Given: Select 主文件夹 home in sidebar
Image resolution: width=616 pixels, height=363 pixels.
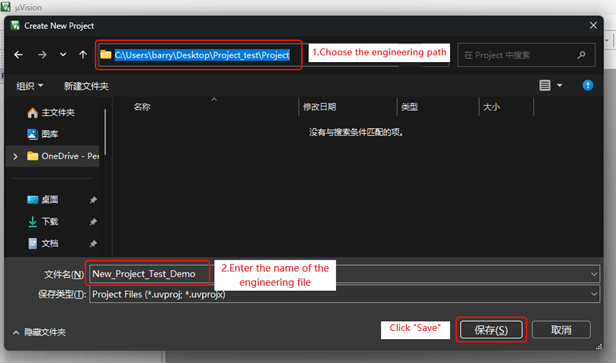Looking at the screenshot, I should coord(51,113).
